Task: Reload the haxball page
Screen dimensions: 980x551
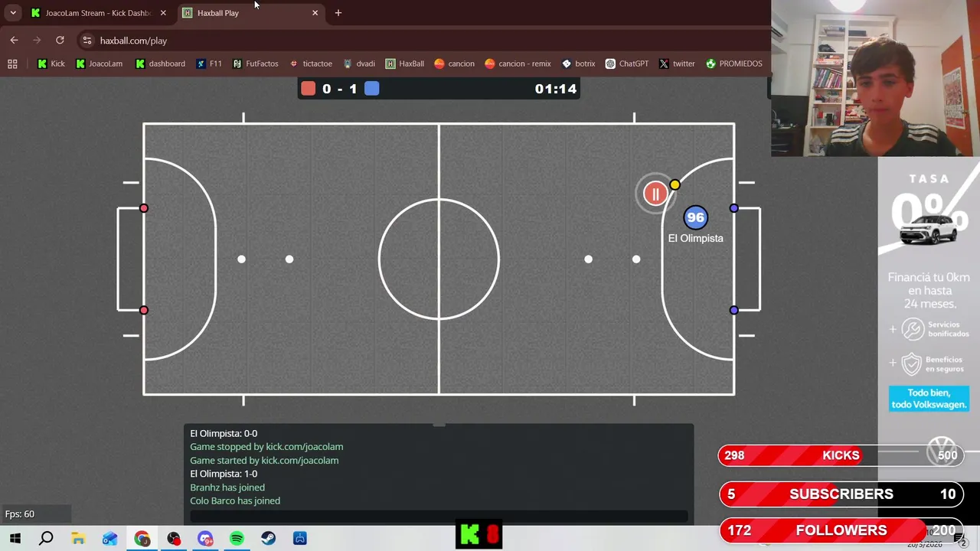Action: coord(60,40)
